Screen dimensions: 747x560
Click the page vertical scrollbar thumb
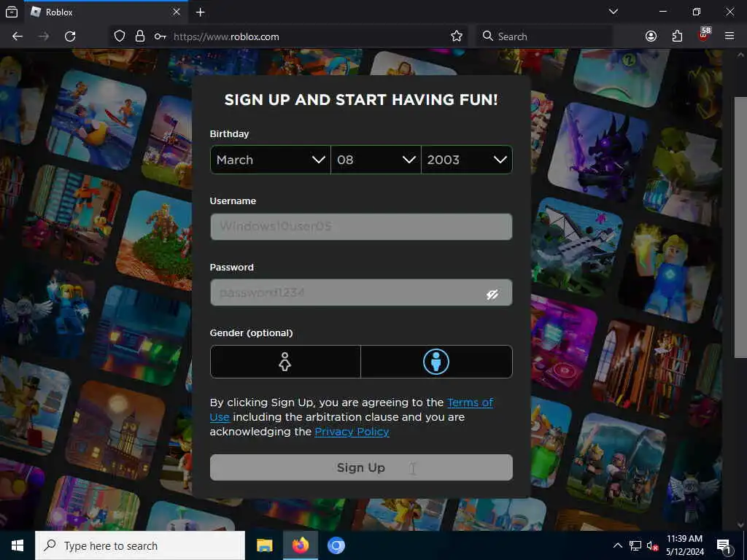point(740,227)
